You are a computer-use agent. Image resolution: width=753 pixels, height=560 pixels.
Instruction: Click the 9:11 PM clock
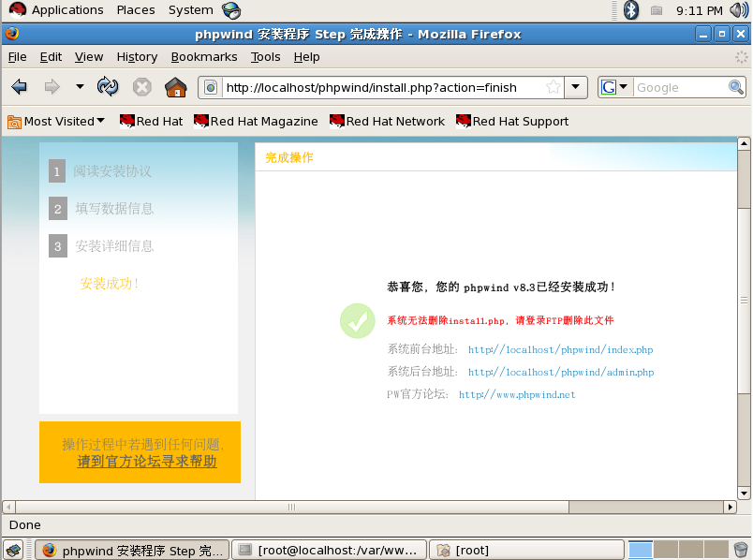pyautogui.click(x=700, y=10)
